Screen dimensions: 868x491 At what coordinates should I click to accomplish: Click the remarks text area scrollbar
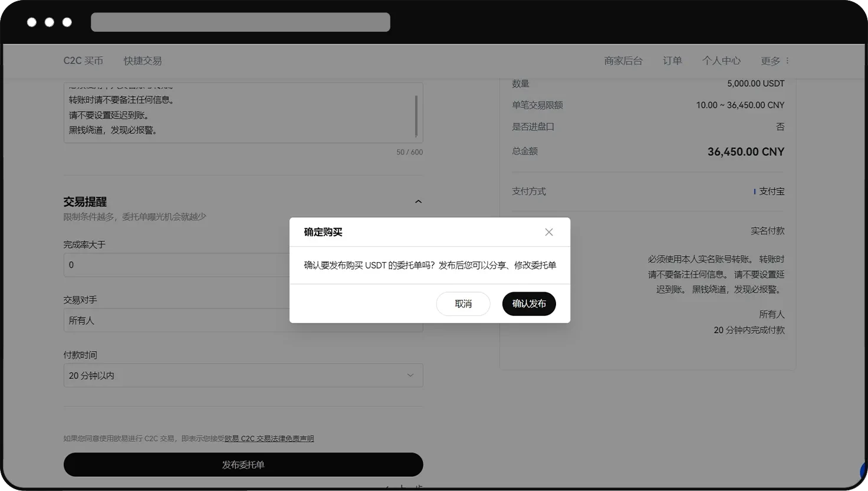coord(416,116)
